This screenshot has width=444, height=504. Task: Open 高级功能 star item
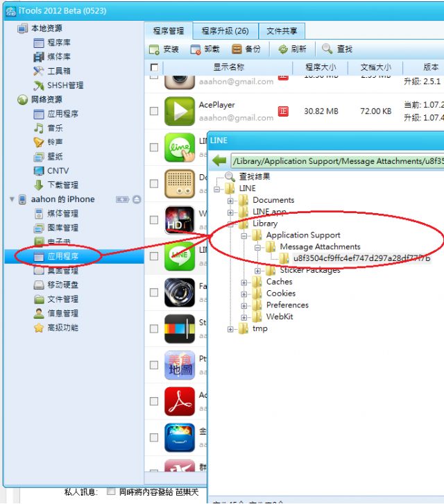click(56, 328)
